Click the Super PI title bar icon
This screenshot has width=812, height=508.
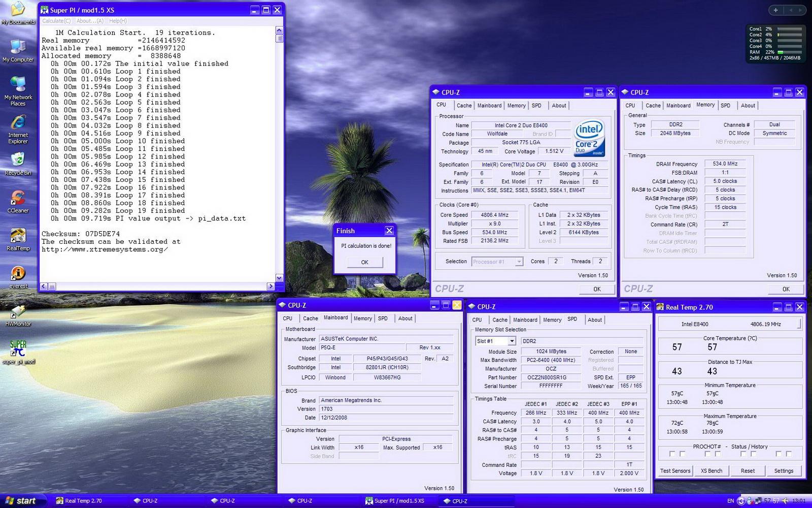(x=44, y=10)
